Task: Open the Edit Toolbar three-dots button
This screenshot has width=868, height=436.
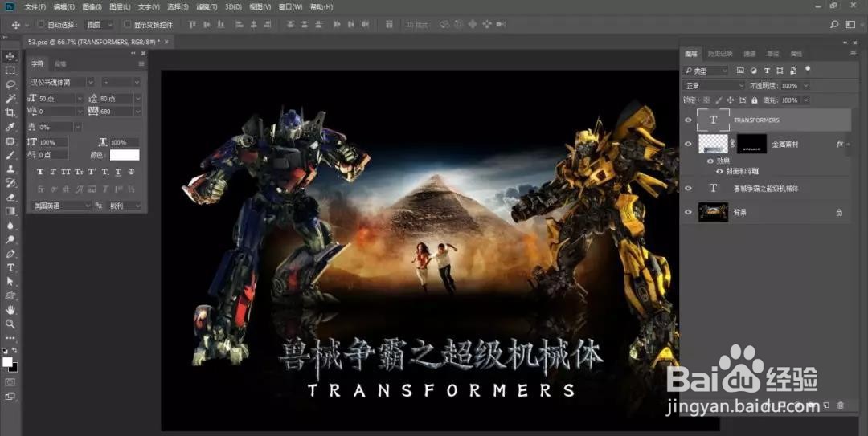Action: click(x=10, y=337)
